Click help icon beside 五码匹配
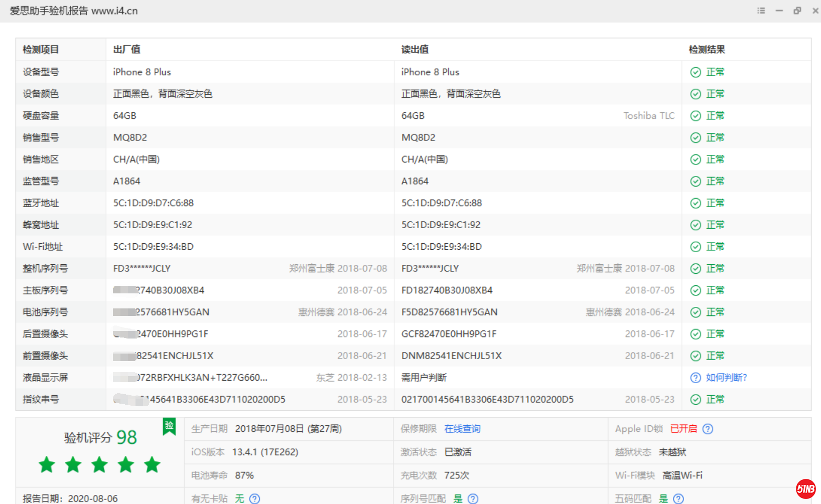This screenshot has width=821, height=504. click(x=678, y=498)
